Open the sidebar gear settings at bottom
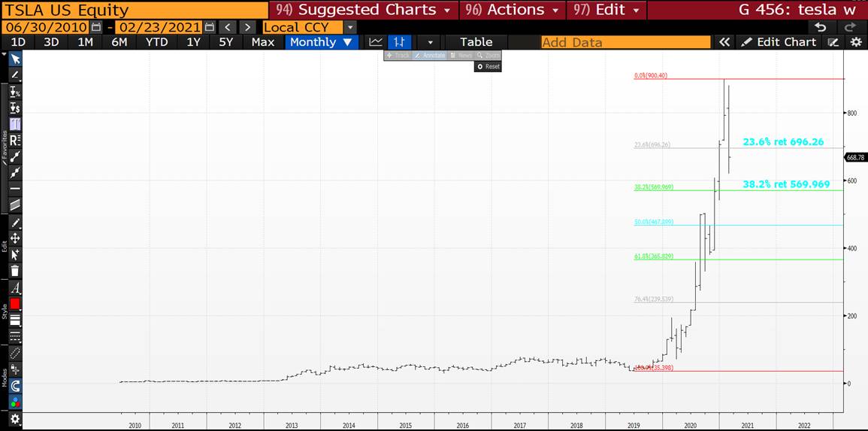 tap(16, 419)
